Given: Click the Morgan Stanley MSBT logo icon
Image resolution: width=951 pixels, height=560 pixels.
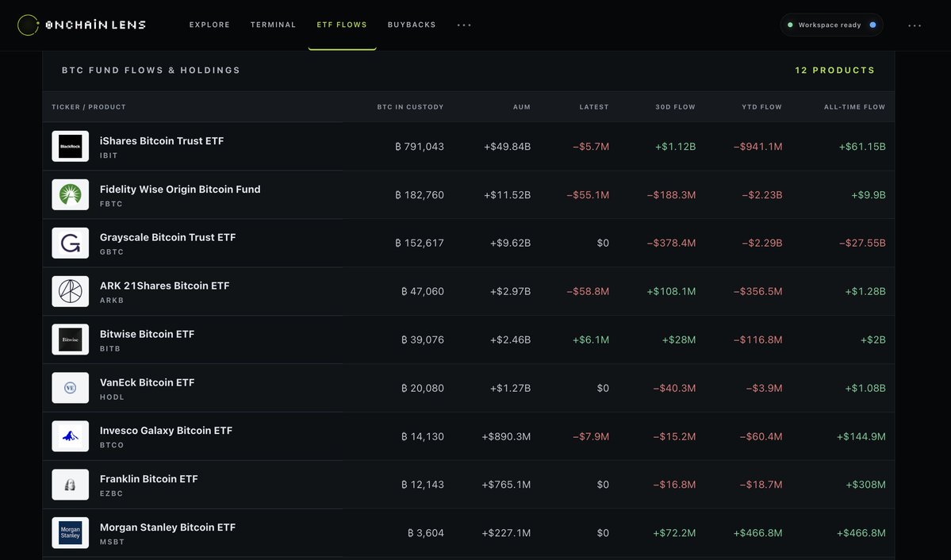Looking at the screenshot, I should coord(71,533).
